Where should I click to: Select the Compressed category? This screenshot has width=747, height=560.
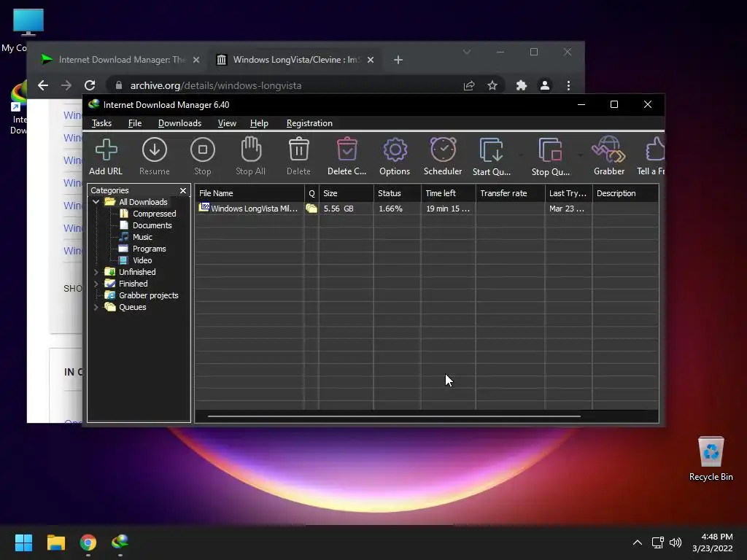[x=154, y=214]
